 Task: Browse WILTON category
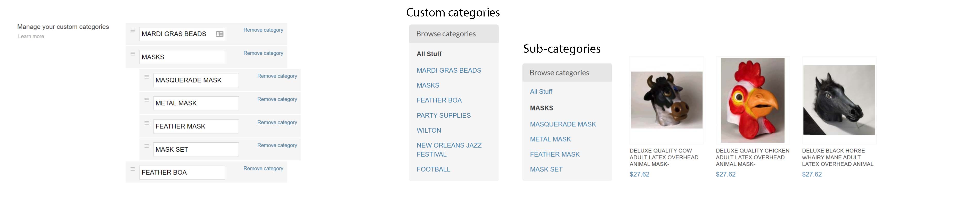(429, 130)
